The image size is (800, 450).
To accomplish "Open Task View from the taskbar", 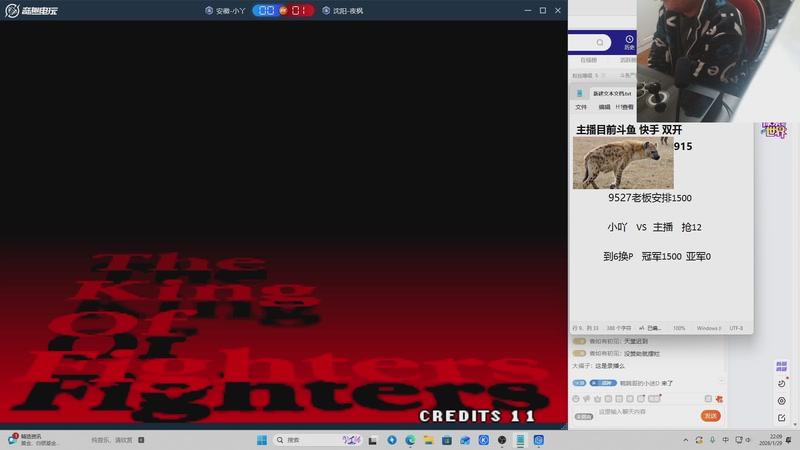I will pyautogui.click(x=373, y=440).
